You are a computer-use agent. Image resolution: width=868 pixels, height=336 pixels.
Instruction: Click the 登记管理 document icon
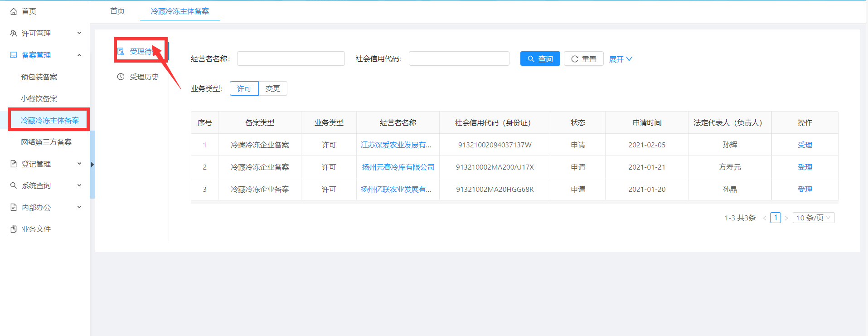click(14, 164)
